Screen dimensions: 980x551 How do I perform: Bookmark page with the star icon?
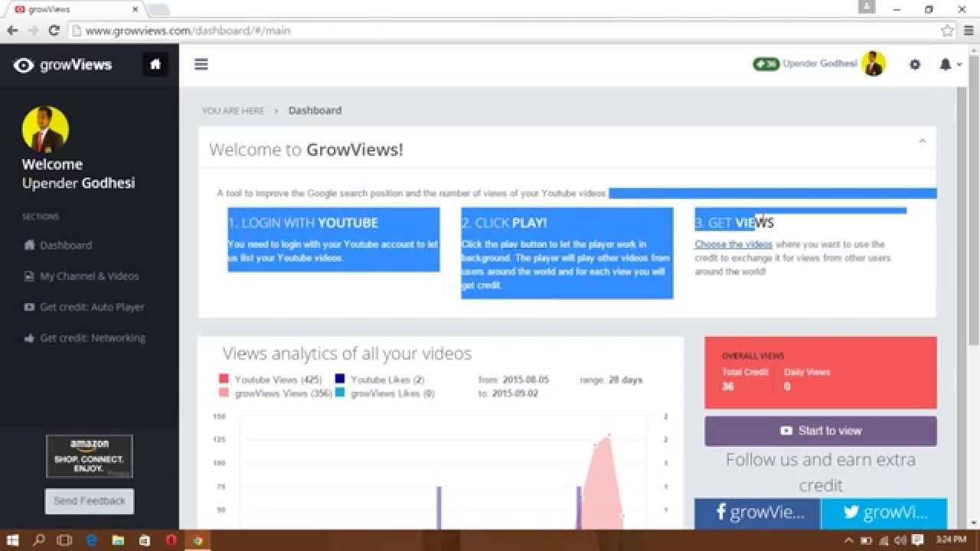pos(947,31)
